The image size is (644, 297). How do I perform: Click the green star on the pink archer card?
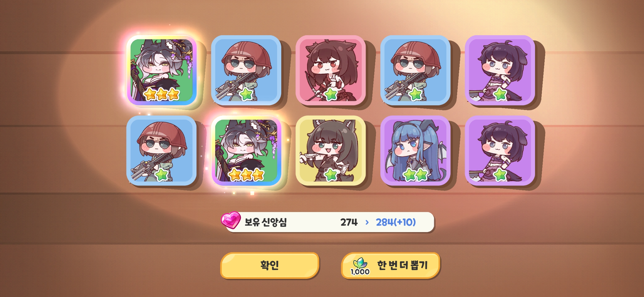[x=331, y=94]
